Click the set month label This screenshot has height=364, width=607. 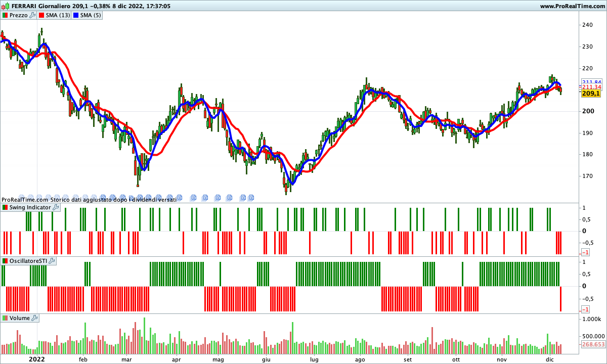[408, 359]
